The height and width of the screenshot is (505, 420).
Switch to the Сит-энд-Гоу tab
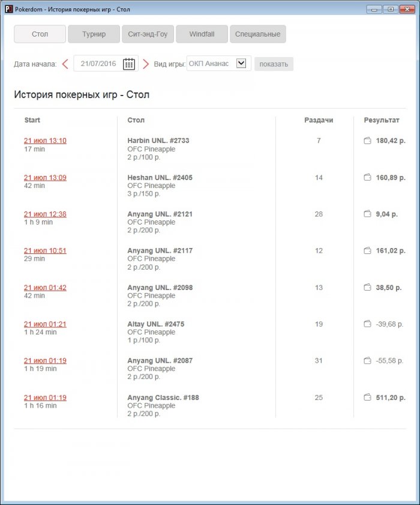coord(148,34)
